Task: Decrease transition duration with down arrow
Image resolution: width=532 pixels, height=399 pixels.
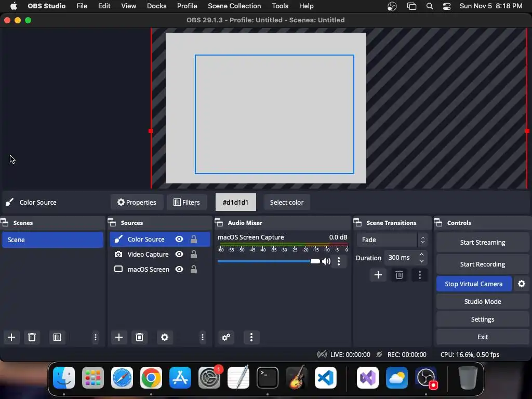Action: [x=421, y=261]
